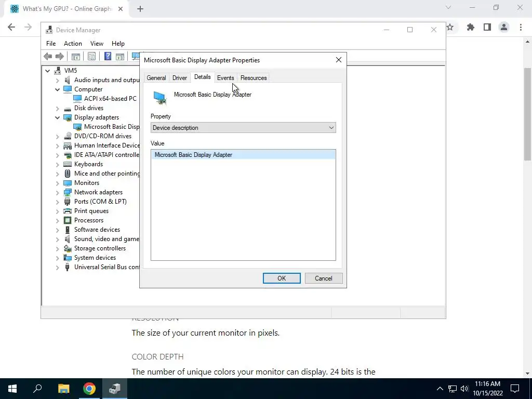Click the Chrome page vertical scrollbar thumb
The height and width of the screenshot is (399, 532).
(x=527, y=114)
